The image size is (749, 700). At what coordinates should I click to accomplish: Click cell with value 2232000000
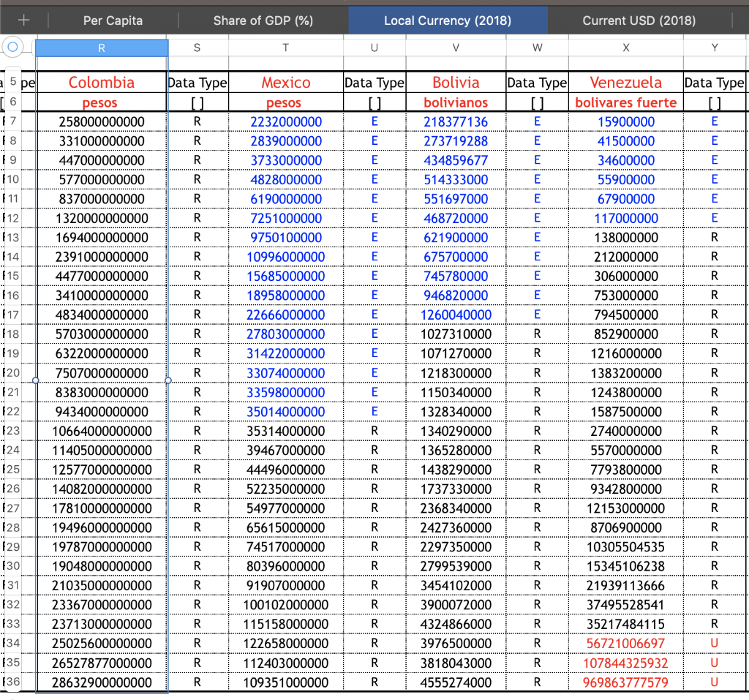[286, 122]
